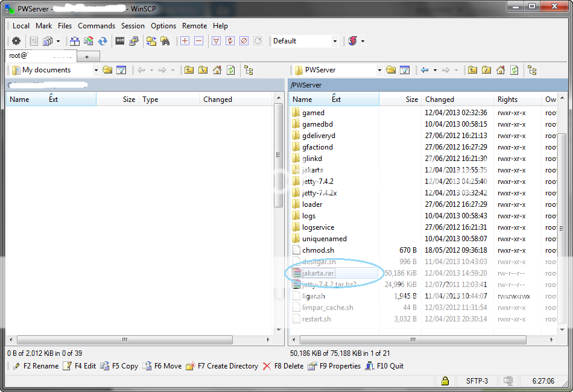Open Preferences via the gear icon
The width and height of the screenshot is (573, 392).
pos(17,41)
